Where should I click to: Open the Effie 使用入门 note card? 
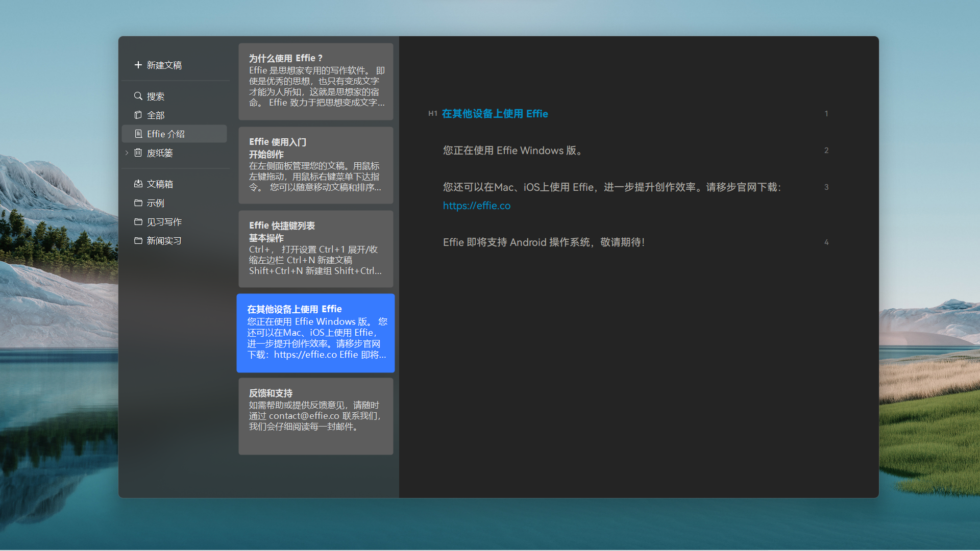315,165
